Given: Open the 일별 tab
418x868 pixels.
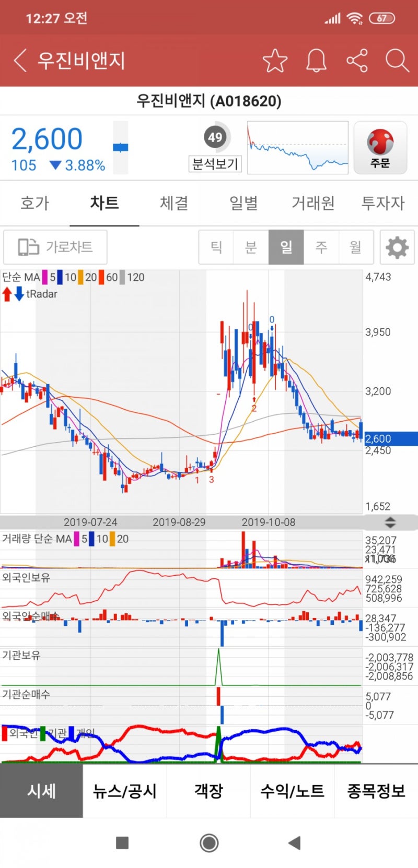Looking at the screenshot, I should 243,203.
